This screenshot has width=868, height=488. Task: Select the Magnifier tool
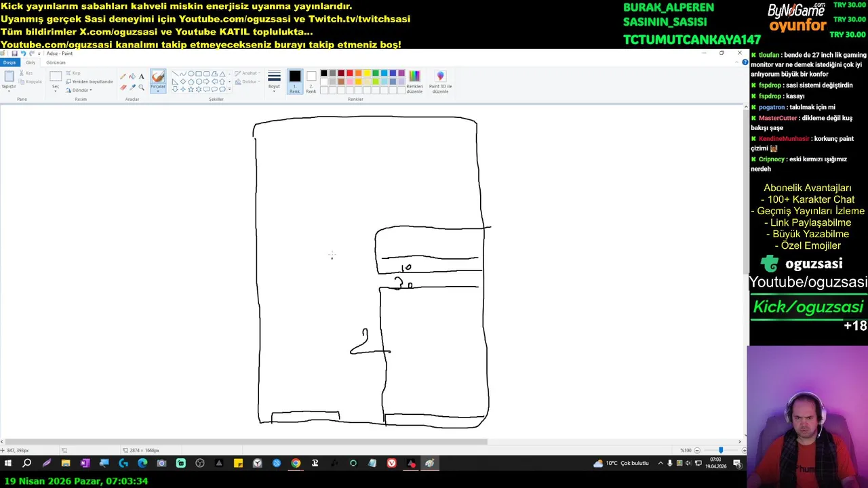tap(141, 87)
